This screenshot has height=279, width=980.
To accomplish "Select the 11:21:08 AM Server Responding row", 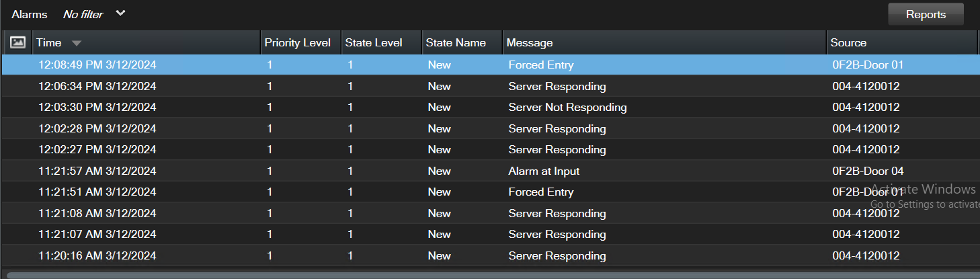I will 557,213.
